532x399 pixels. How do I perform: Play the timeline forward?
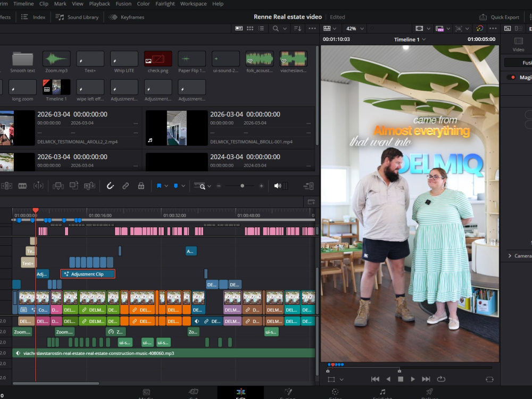coord(413,379)
